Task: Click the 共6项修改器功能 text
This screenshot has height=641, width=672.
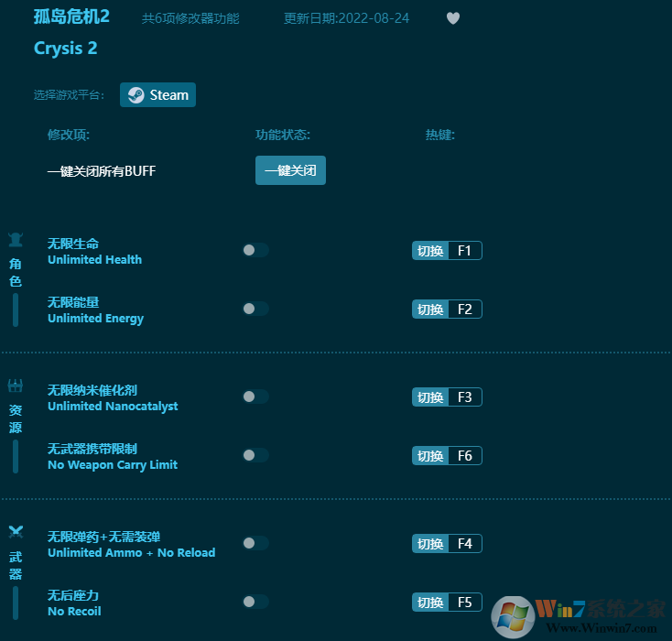Action: [x=190, y=18]
